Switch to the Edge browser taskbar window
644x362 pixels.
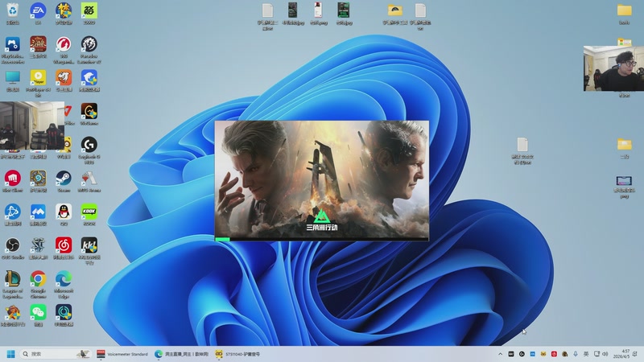tap(182, 354)
